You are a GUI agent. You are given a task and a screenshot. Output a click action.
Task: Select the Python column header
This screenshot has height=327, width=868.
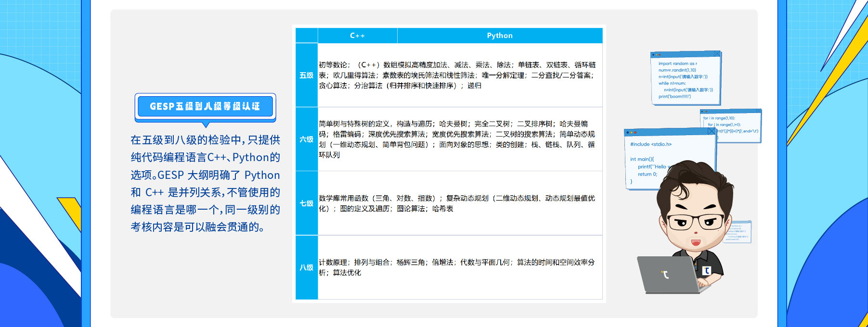tap(500, 36)
